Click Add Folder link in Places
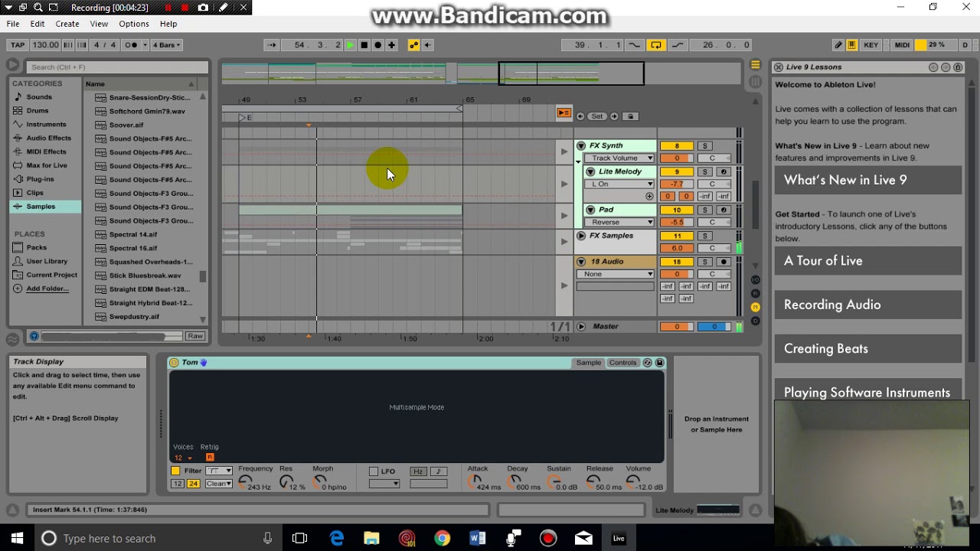 point(47,289)
